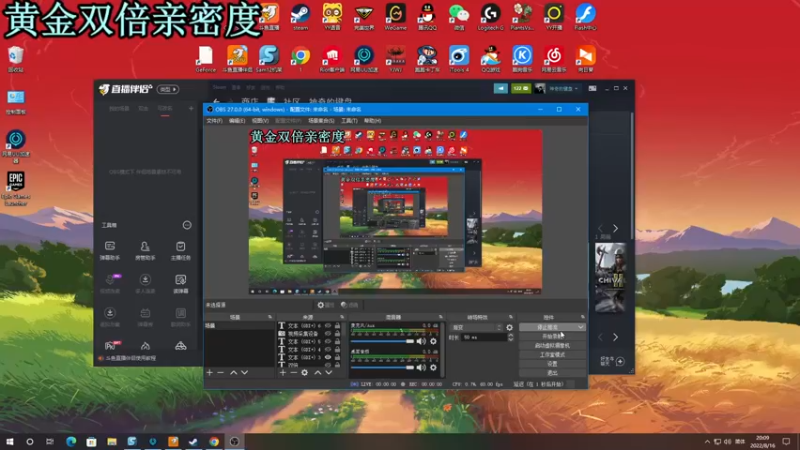Screen dimensions: 800x450
Task: Open the Logitech G desktop shortcut
Action: [x=490, y=16]
